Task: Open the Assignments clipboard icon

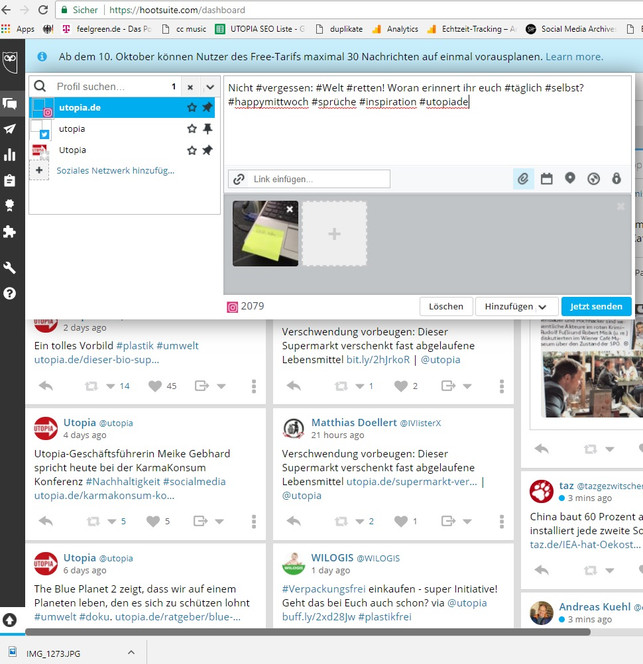Action: pyautogui.click(x=10, y=180)
